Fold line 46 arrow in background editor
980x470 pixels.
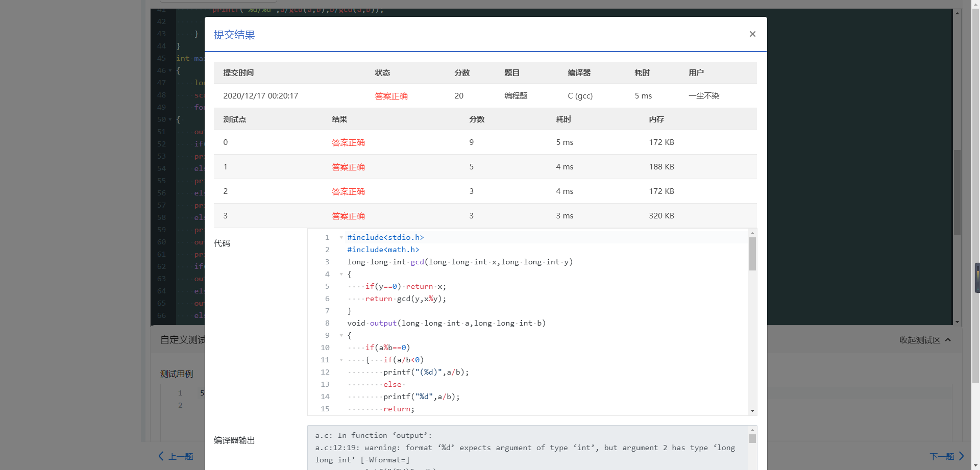(x=170, y=70)
